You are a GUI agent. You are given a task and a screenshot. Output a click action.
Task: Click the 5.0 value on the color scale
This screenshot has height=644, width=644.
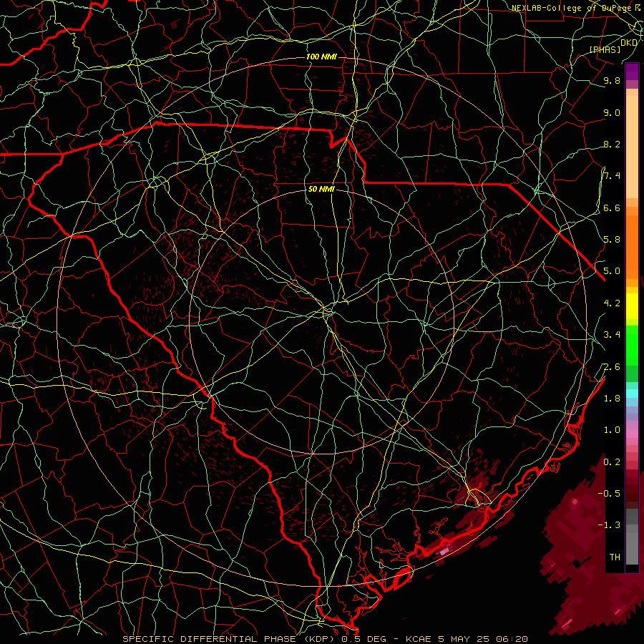tap(612, 271)
